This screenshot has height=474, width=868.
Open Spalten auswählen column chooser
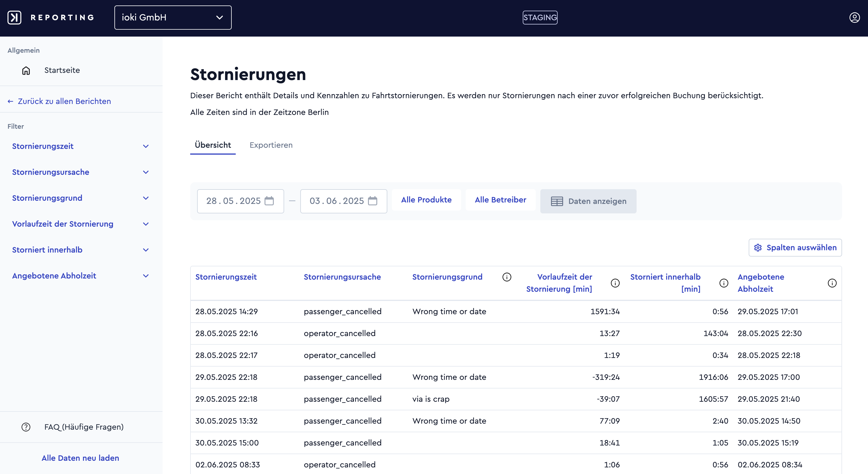[x=795, y=248]
